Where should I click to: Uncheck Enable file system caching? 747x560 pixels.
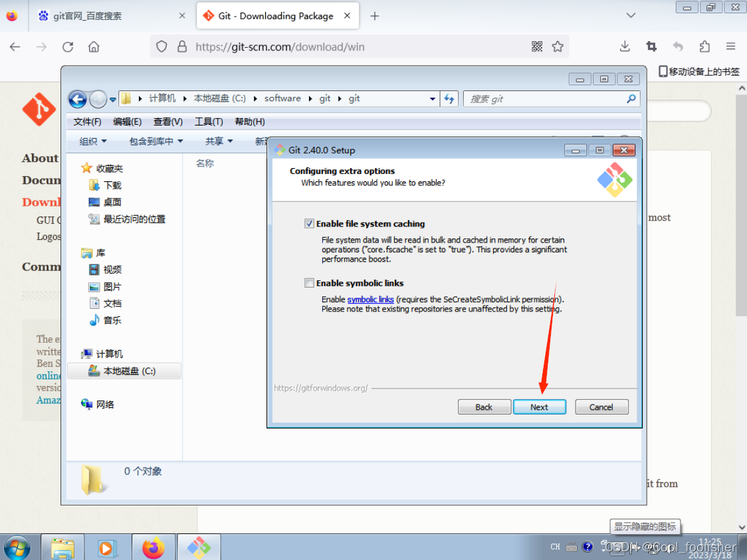[309, 224]
